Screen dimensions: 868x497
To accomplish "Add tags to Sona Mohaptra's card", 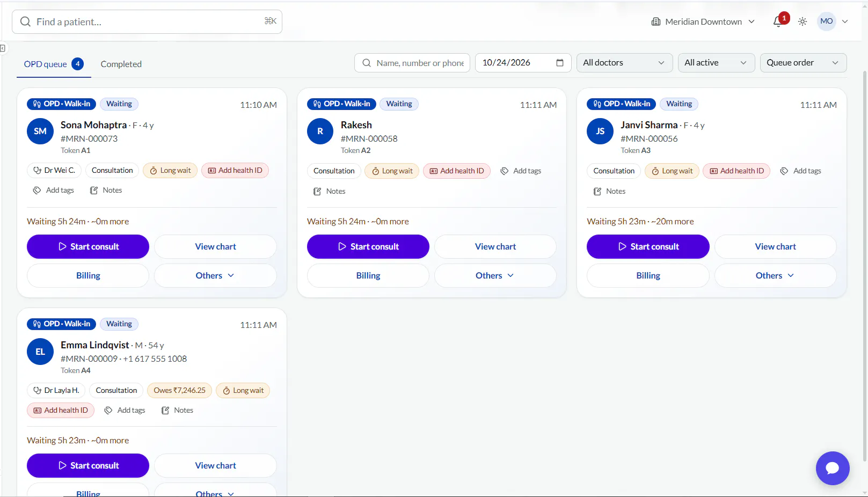I will [54, 190].
